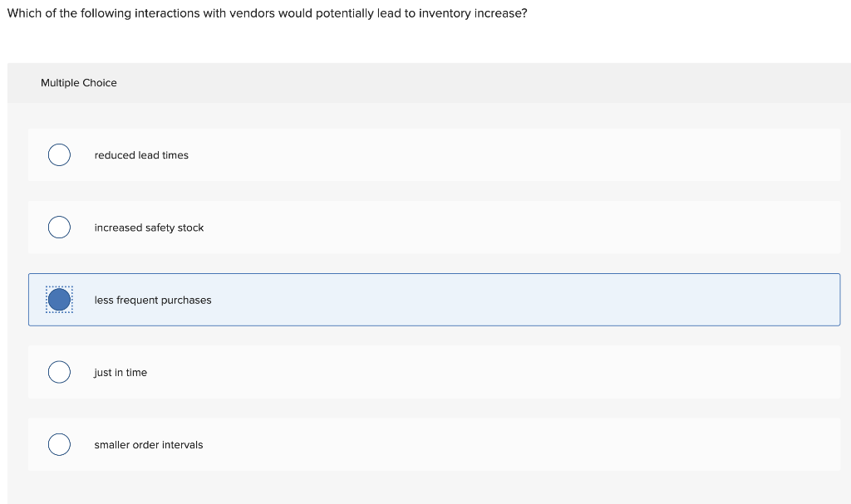Pick the 'just in time' radio button
851x504 pixels.
click(59, 372)
